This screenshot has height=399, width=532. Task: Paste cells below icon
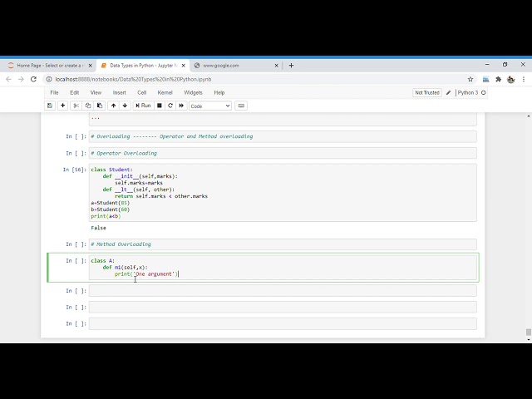click(x=100, y=106)
